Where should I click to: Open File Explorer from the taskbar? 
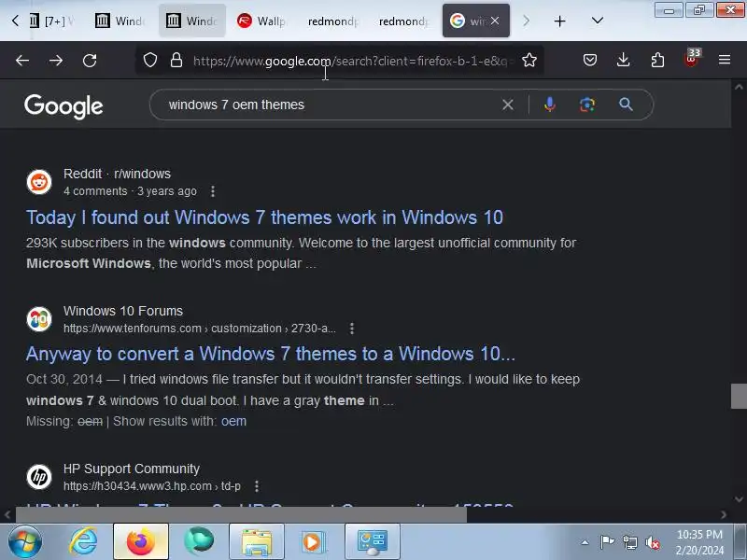click(257, 541)
